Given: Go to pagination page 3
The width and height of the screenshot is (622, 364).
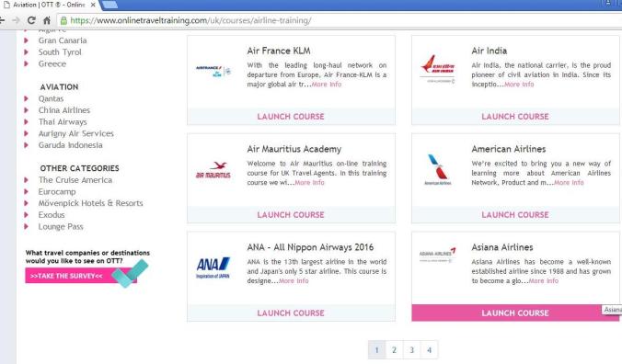Looking at the screenshot, I should tap(412, 349).
